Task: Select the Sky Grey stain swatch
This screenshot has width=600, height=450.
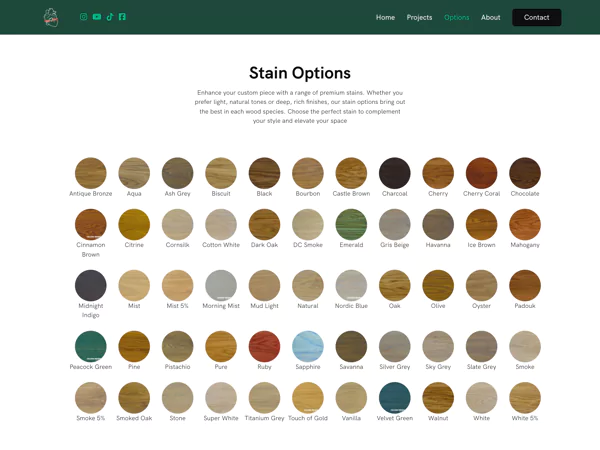Action: [x=438, y=346]
